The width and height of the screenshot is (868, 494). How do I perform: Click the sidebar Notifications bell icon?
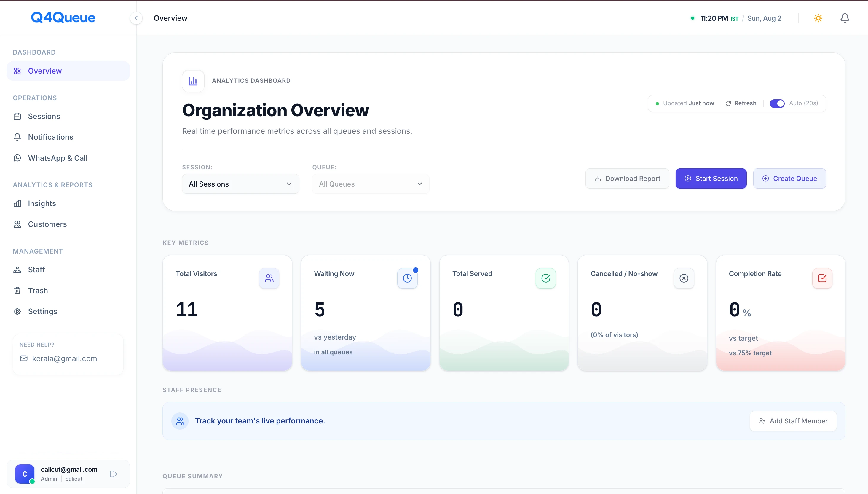(17, 137)
